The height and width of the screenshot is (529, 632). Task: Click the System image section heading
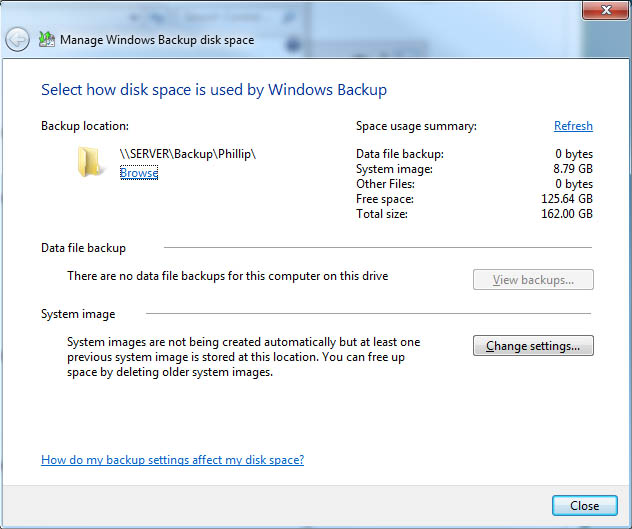click(78, 314)
